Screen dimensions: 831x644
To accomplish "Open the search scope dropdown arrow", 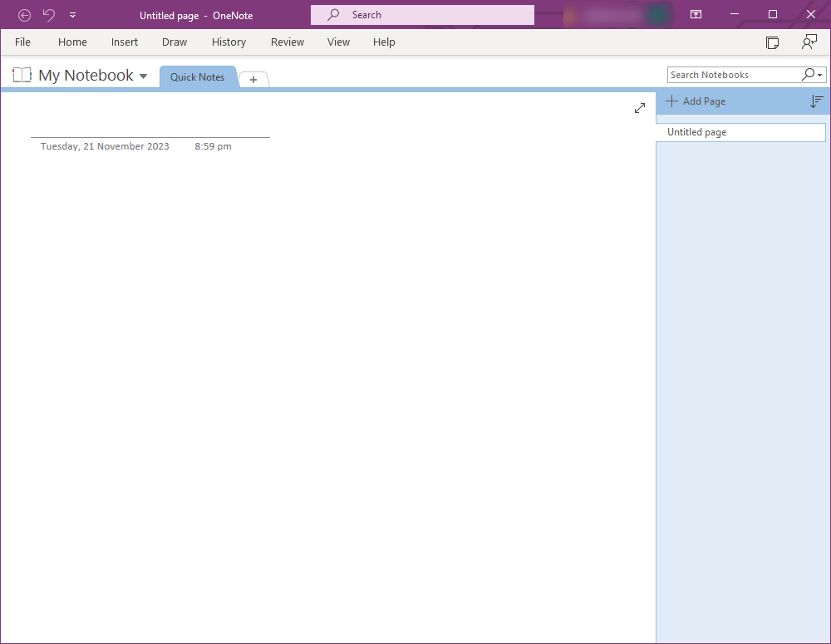I will pos(820,75).
